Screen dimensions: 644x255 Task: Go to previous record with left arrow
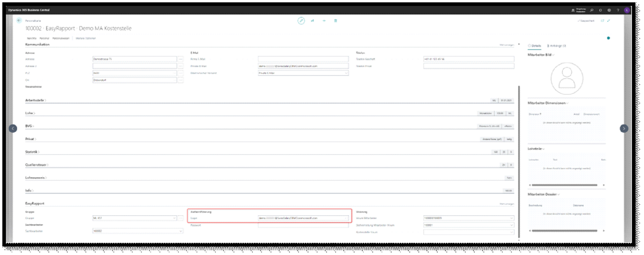[13, 128]
